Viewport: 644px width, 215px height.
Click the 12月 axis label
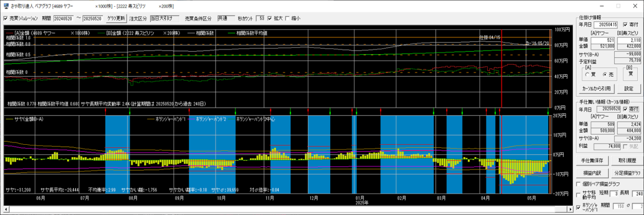click(313, 198)
